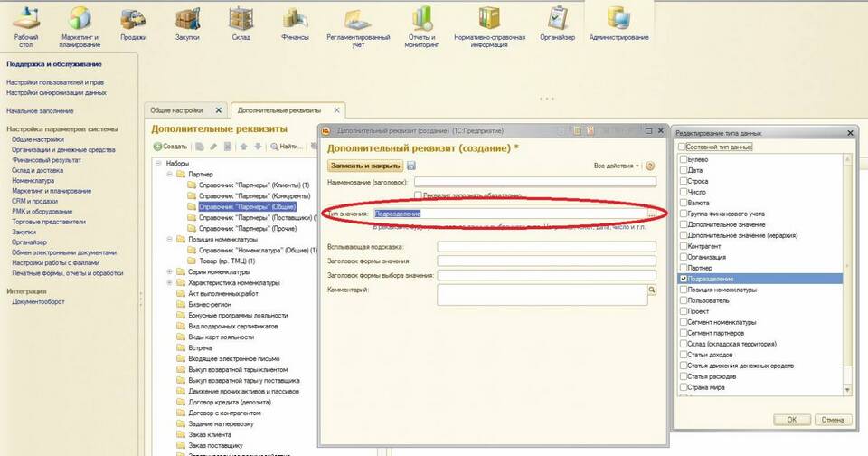
Task: Click the save diskette icon in dialog
Action: (x=411, y=166)
